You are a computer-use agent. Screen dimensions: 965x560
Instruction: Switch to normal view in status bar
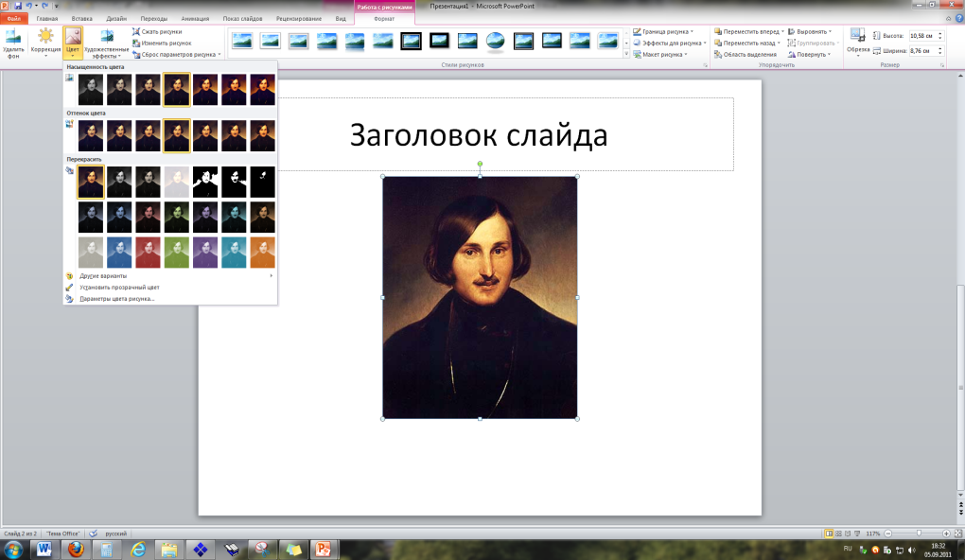[829, 534]
